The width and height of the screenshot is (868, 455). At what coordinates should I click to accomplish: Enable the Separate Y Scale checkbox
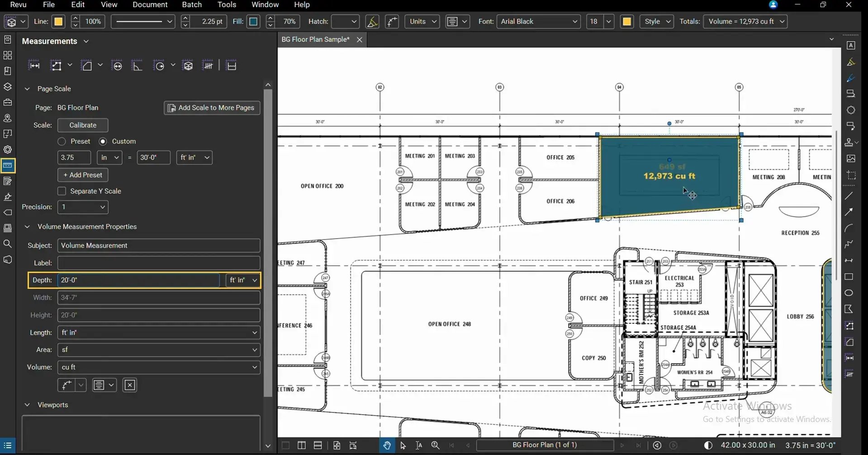tap(62, 191)
